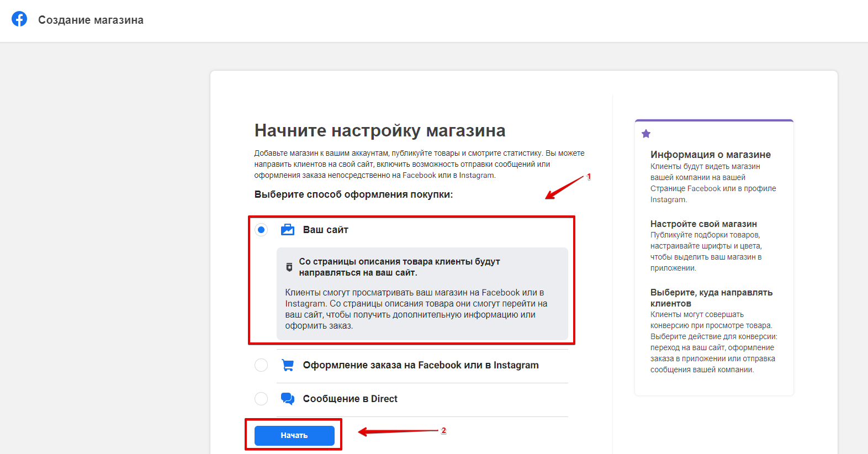
Task: Select the Facebook or Instagram checkout radio button
Action: [261, 365]
